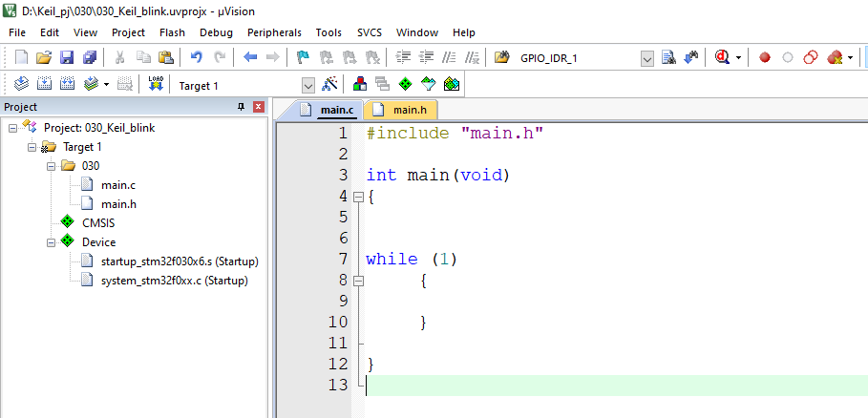868x418 pixels.
Task: Collapse the 030 group folder
Action: coord(52,166)
